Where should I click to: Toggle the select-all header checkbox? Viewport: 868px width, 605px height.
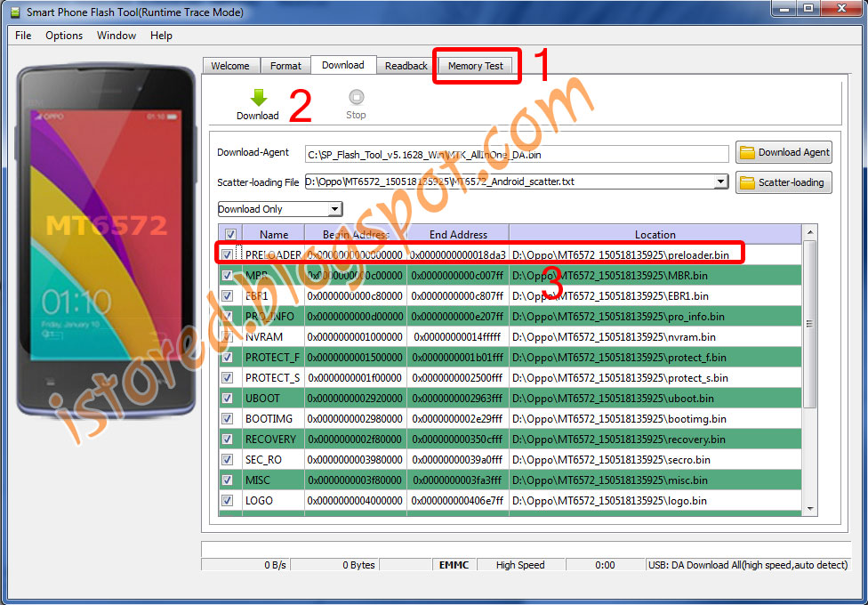(230, 234)
